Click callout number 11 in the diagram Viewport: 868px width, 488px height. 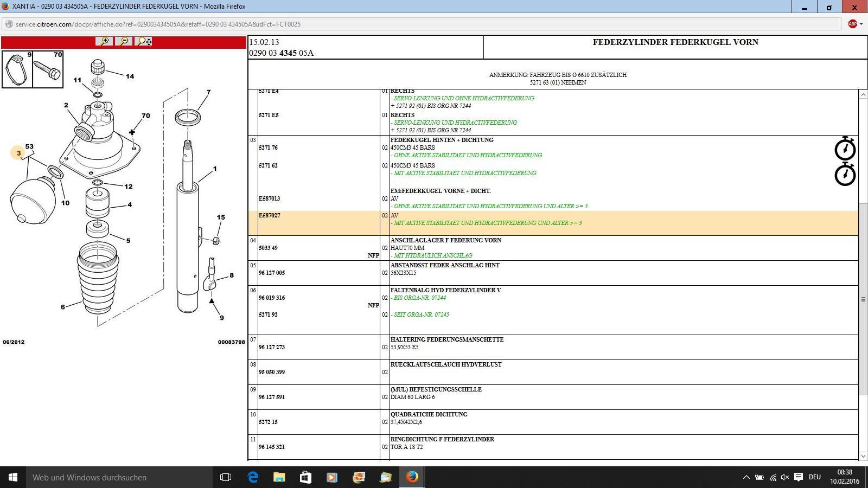tap(77, 80)
